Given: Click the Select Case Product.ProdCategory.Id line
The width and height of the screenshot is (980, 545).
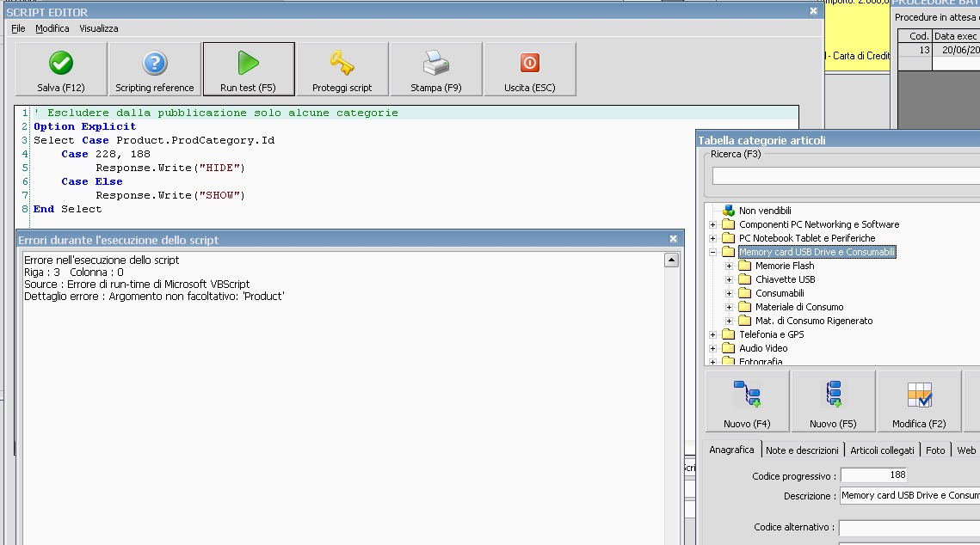Looking at the screenshot, I should 154,140.
